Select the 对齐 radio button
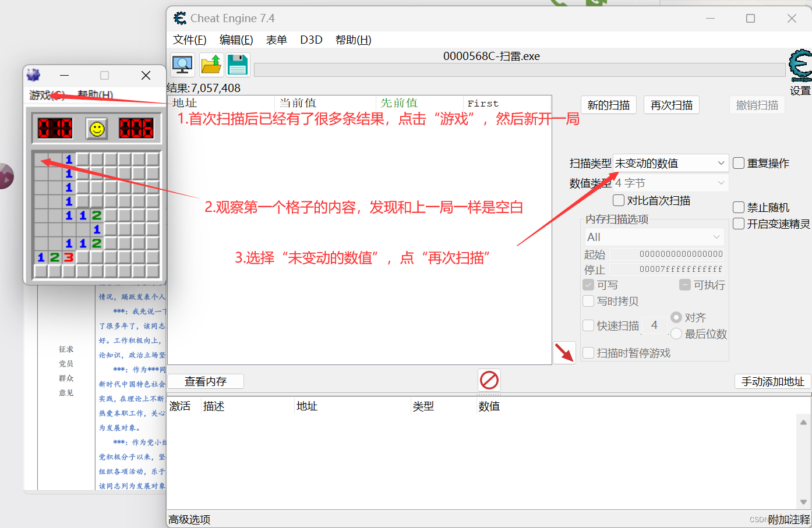Screen dimensions: 812x528 point(676,317)
